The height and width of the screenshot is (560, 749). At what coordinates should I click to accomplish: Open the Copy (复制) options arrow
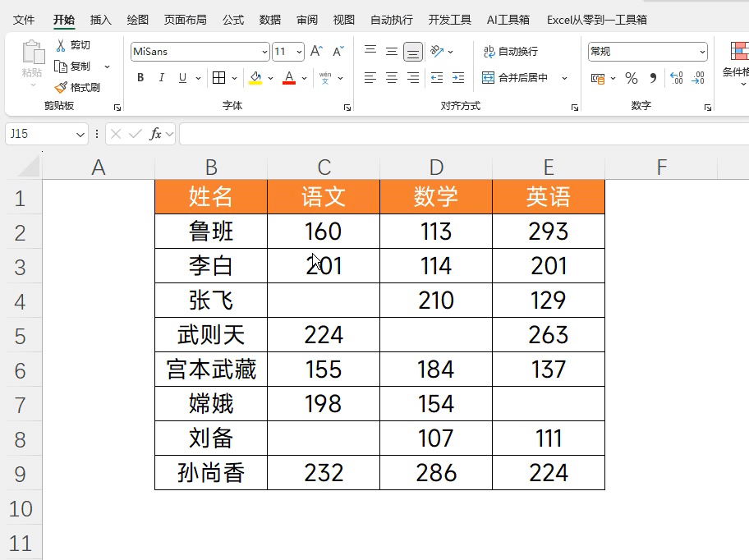click(107, 67)
